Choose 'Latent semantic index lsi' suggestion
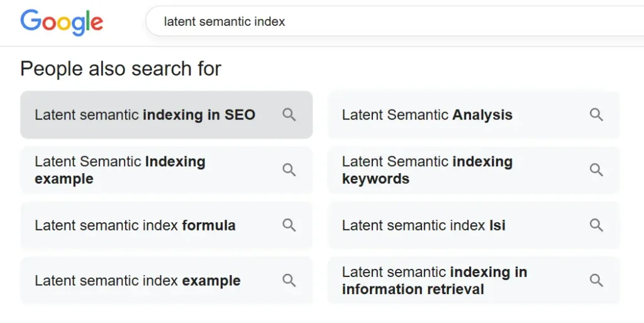Viewport: 644px width, 323px height. (474, 225)
